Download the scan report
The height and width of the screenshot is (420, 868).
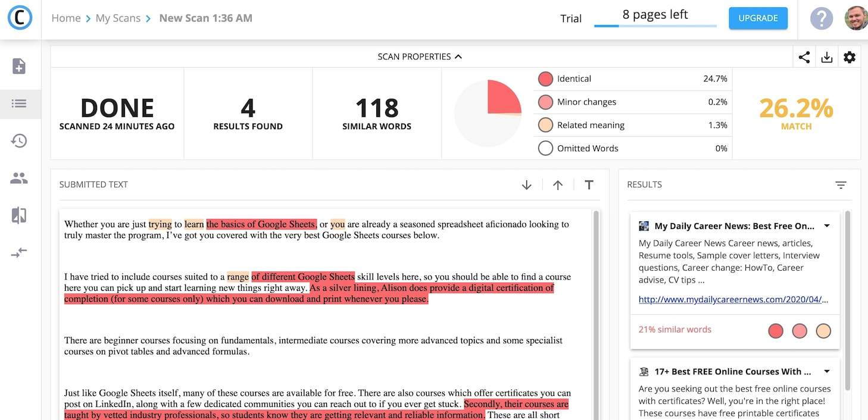pos(827,57)
